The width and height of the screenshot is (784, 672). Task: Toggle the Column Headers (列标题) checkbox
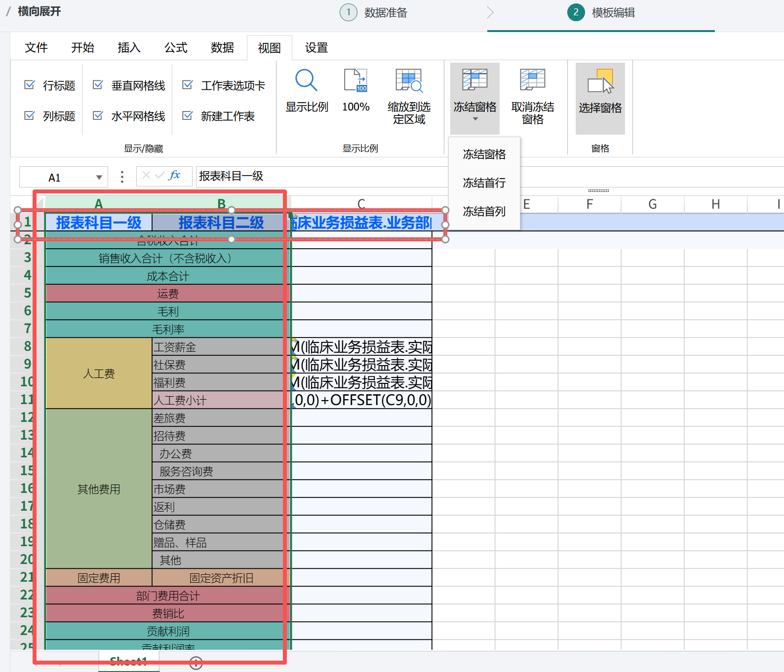point(30,115)
